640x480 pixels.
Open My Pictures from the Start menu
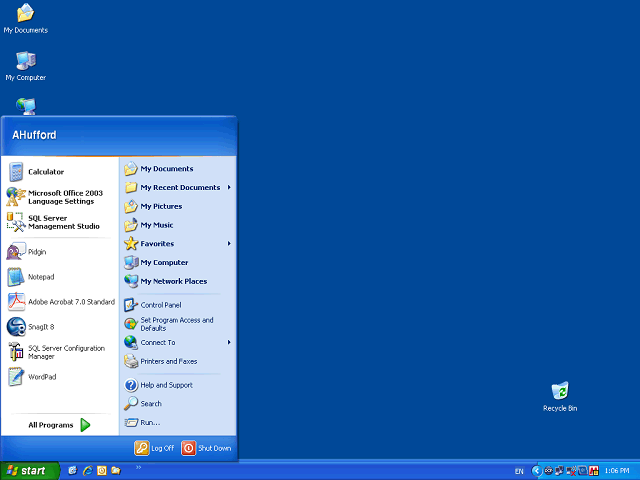click(178, 206)
